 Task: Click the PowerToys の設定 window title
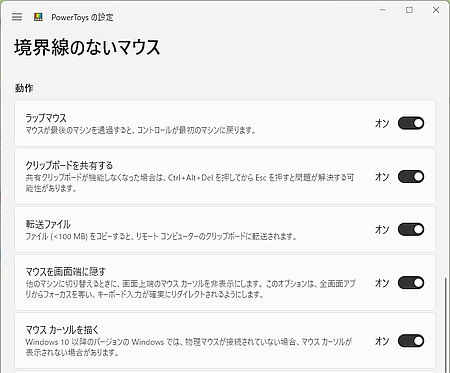(x=82, y=17)
